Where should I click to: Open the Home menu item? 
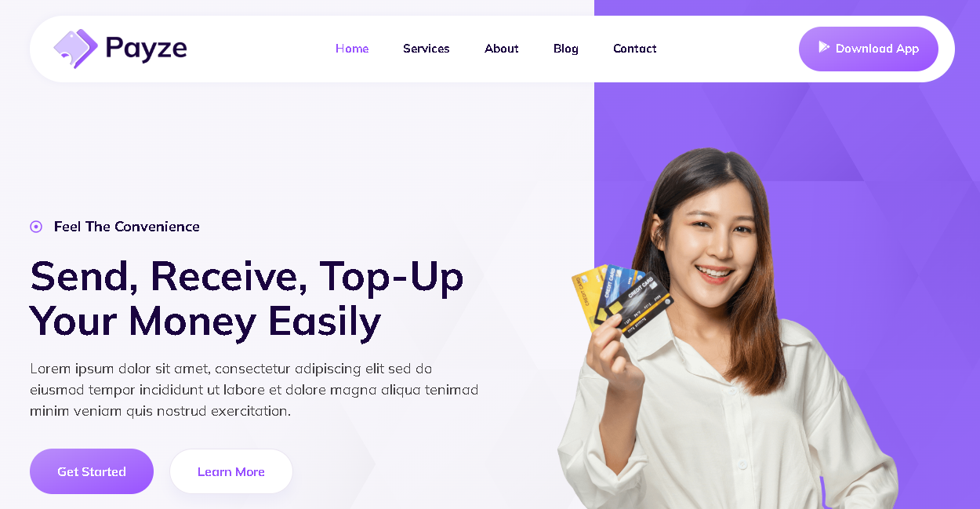[352, 49]
